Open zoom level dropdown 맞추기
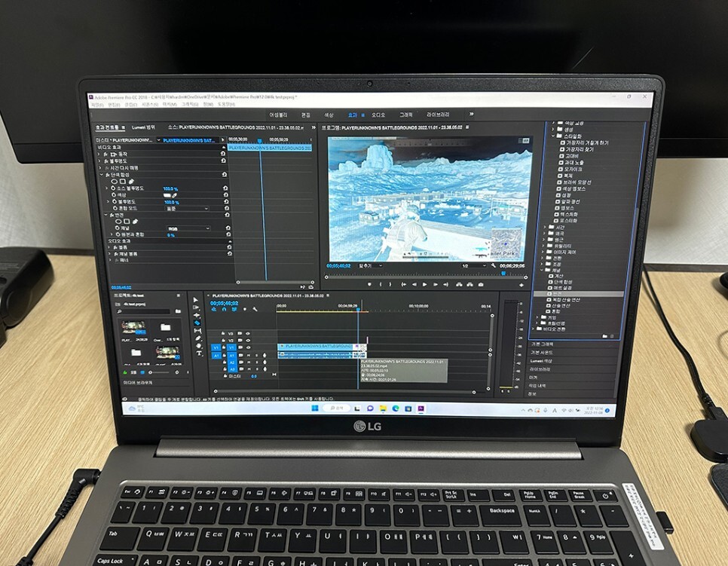 tap(371, 266)
